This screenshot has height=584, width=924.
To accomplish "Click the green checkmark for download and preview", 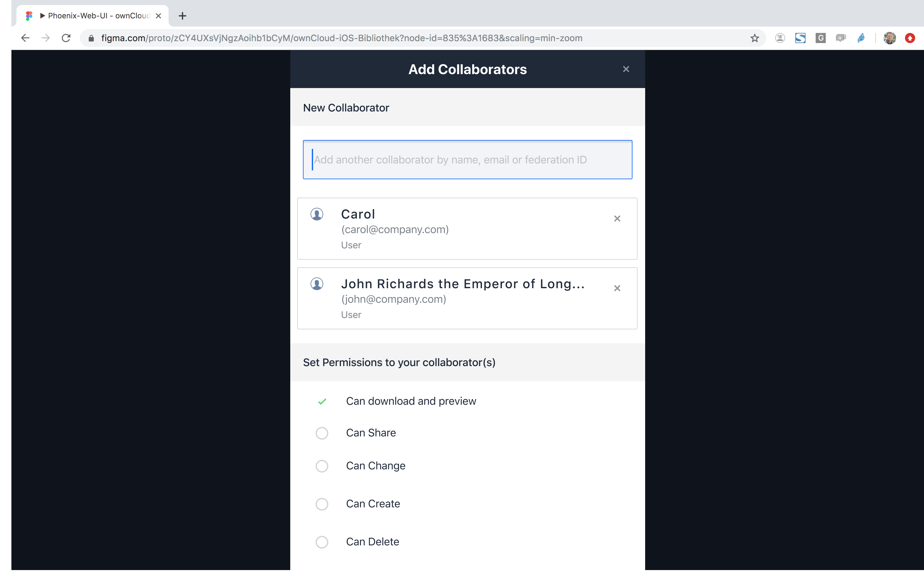I will [322, 402].
